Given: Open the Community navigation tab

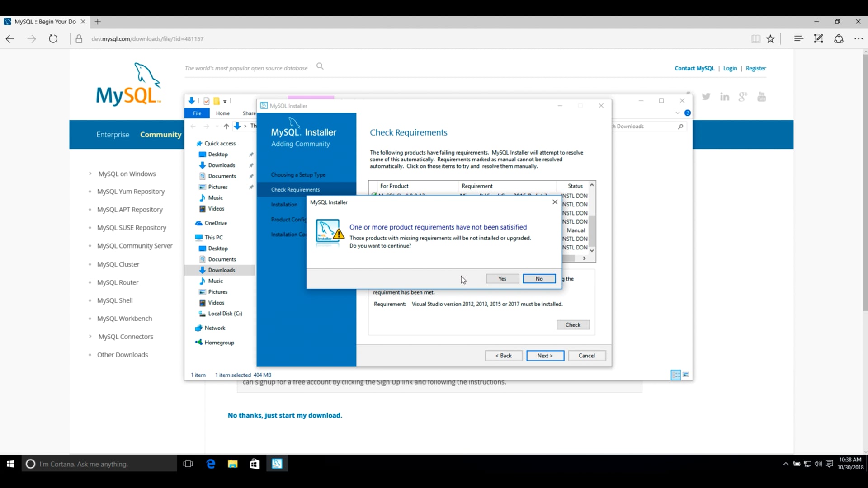Looking at the screenshot, I should 160,135.
